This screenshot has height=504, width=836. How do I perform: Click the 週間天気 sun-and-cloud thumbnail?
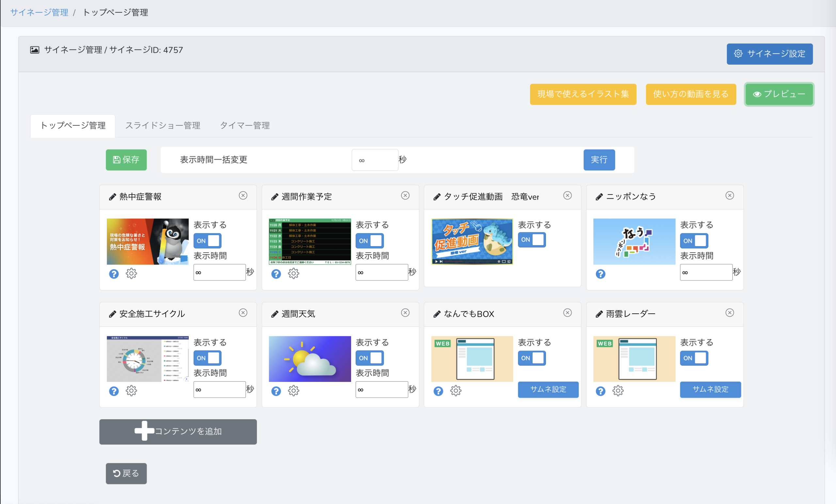[x=310, y=359]
